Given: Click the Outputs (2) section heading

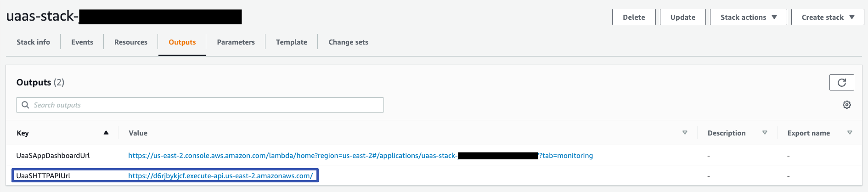Looking at the screenshot, I should [40, 83].
